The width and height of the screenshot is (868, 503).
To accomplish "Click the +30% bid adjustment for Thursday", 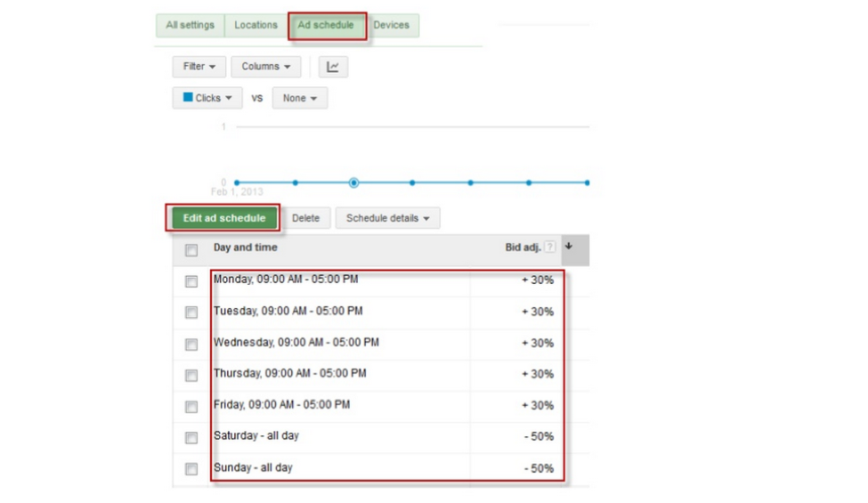I will [538, 375].
